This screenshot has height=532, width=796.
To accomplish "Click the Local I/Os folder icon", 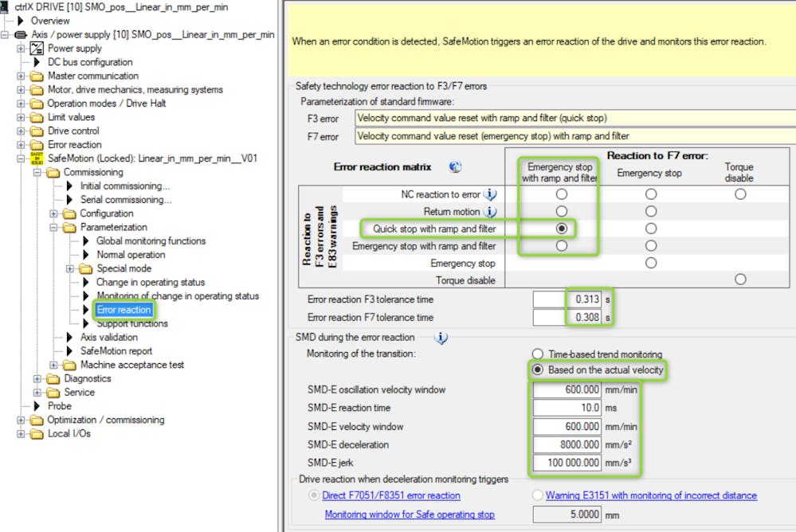I will point(37,434).
